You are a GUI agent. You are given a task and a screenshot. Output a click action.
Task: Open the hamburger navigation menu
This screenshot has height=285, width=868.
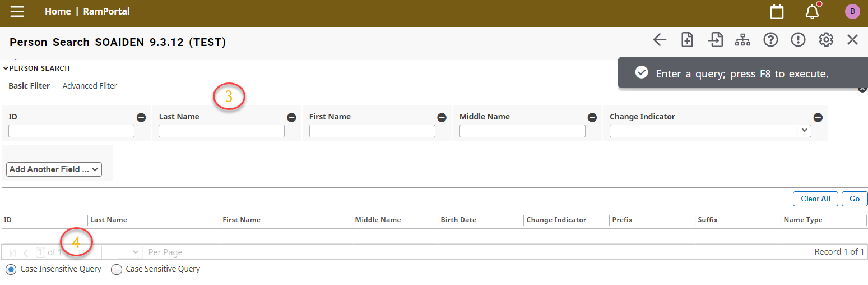(17, 12)
